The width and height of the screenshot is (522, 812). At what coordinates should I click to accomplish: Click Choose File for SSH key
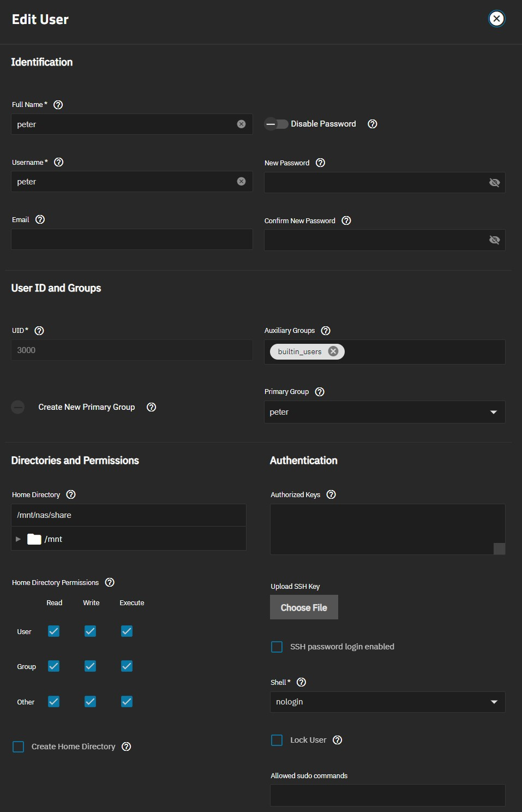pos(304,607)
